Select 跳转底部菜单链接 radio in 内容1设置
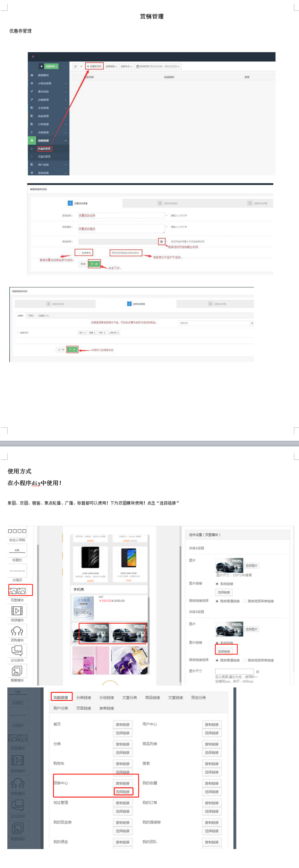Screen dimensions: 299x868 click(x=245, y=601)
